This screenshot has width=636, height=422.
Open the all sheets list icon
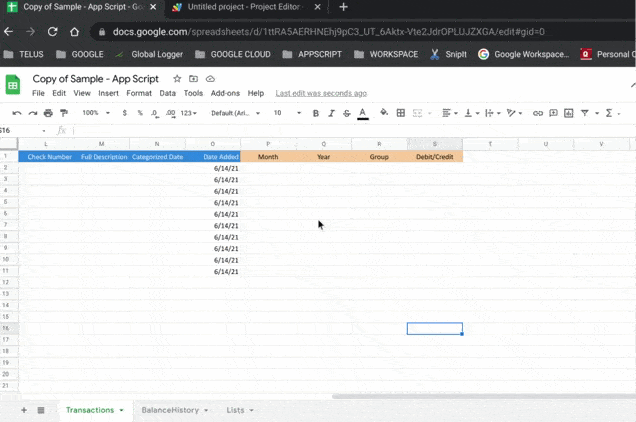pos(41,410)
